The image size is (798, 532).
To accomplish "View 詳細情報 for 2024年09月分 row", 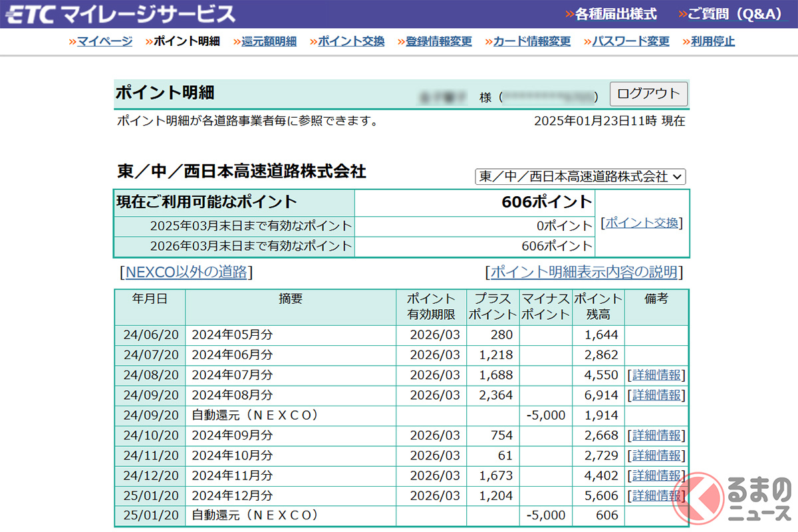I will pos(656,436).
